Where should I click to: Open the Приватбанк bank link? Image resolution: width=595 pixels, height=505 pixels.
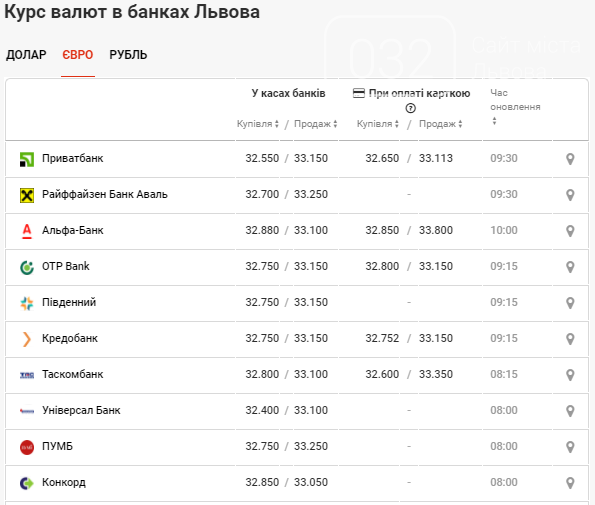(x=72, y=158)
